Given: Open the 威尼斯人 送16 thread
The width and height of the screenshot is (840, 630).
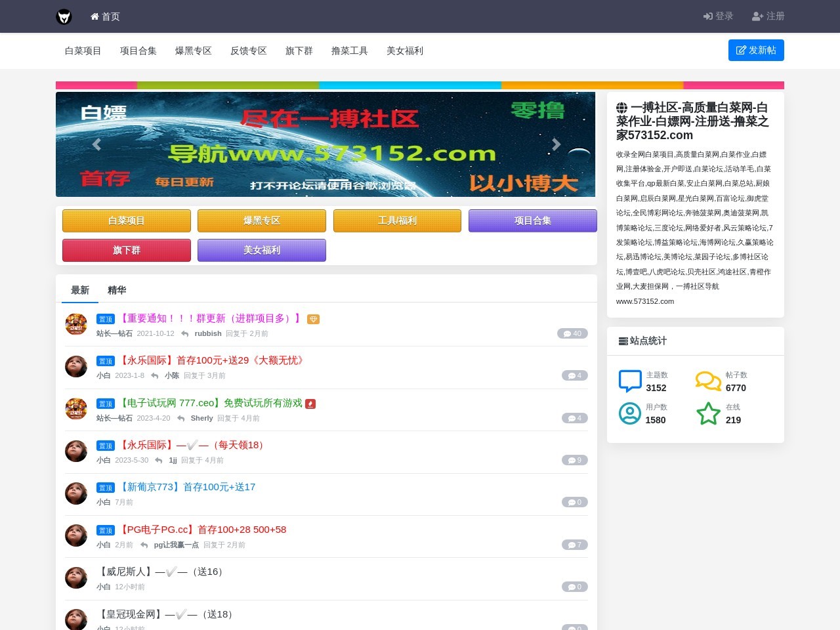Looking at the screenshot, I should pyautogui.click(x=162, y=572).
